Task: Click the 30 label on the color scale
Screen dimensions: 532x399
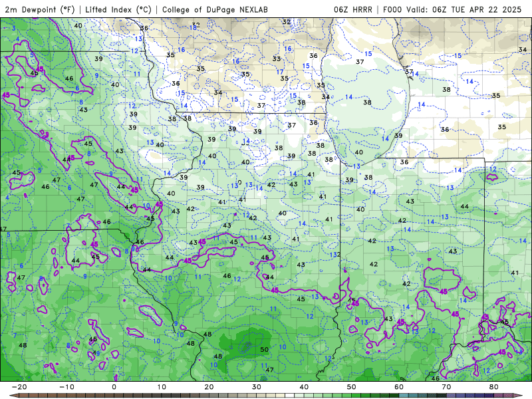Action: [x=257, y=387]
